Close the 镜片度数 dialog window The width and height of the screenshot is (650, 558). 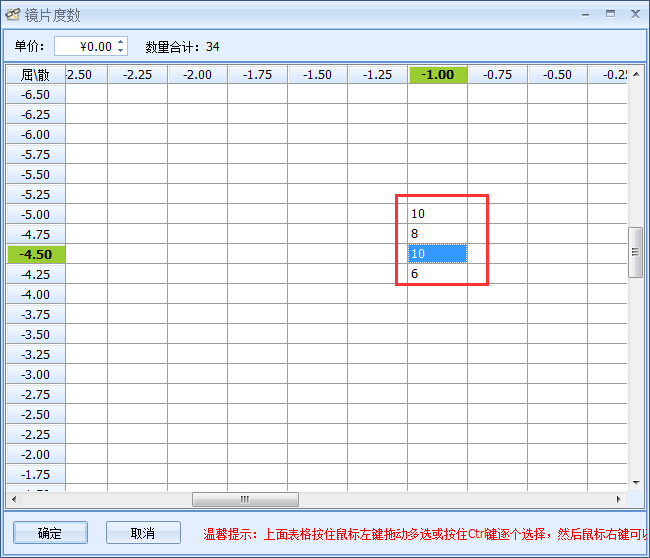[634, 14]
